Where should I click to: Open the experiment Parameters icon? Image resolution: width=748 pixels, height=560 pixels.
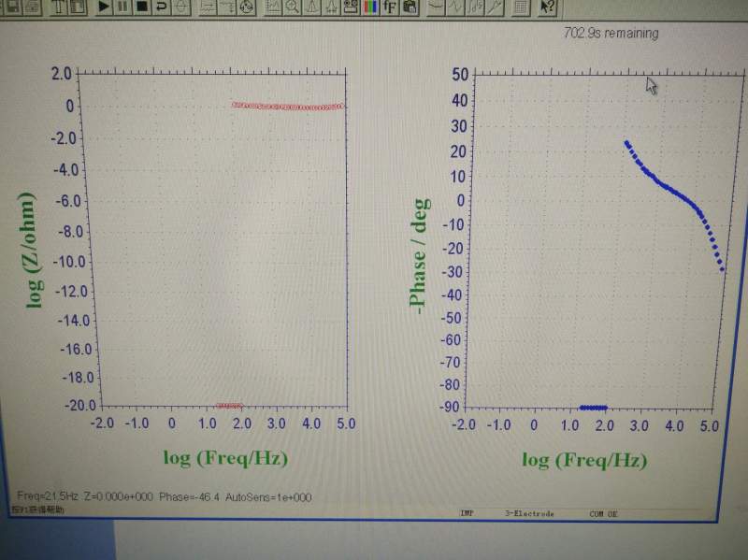click(78, 7)
